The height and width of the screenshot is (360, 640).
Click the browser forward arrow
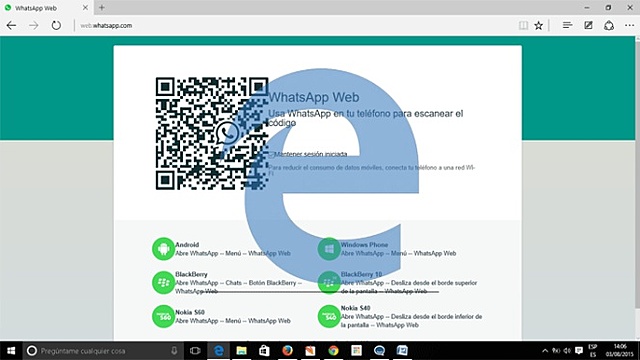[33, 25]
